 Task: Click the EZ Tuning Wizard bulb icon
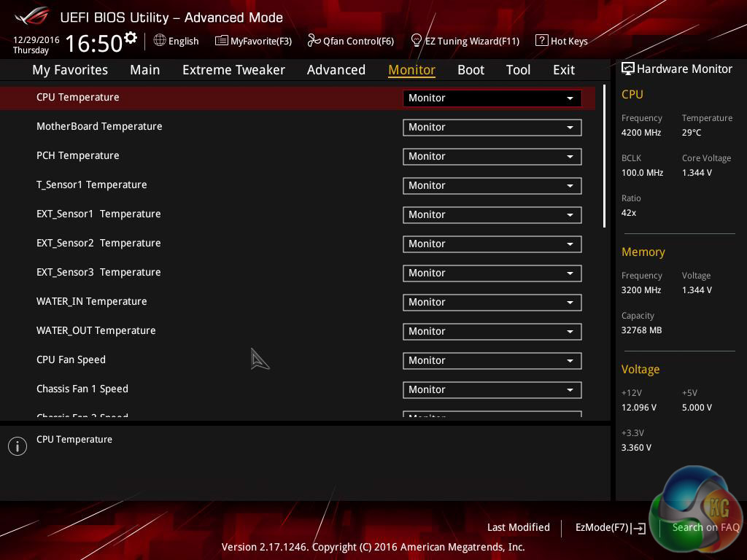[x=416, y=41]
